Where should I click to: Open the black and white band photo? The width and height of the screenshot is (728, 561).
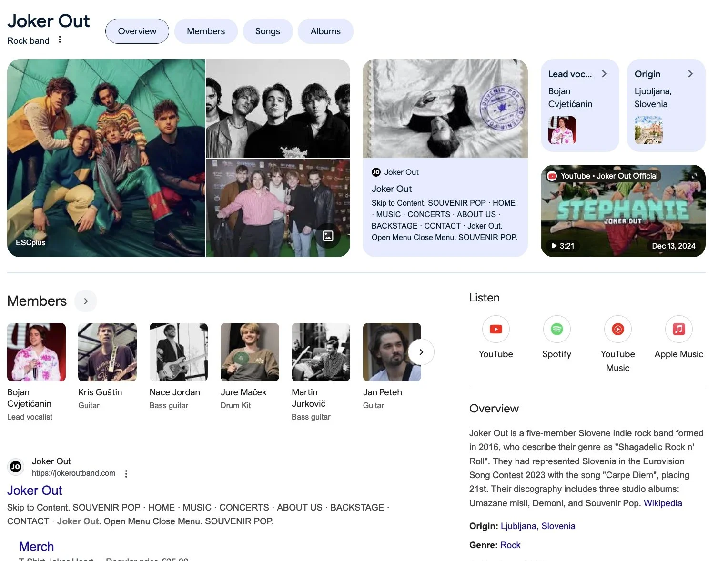tap(278, 108)
